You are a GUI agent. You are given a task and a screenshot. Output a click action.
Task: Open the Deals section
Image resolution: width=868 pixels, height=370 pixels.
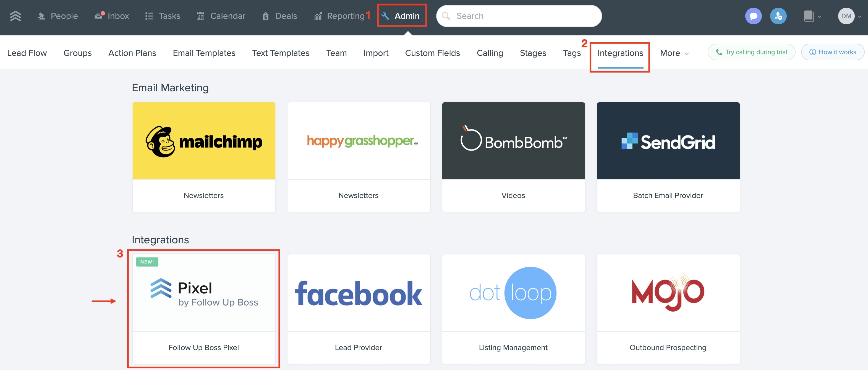[x=280, y=16]
